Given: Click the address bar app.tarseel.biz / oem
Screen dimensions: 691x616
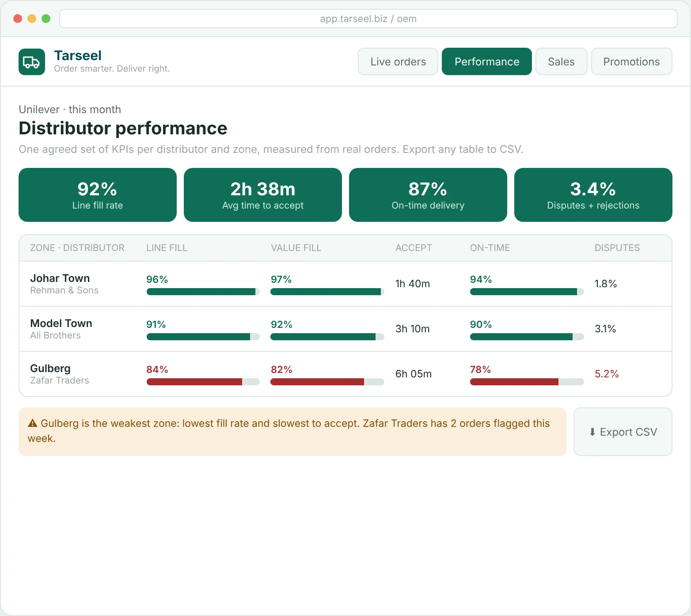Looking at the screenshot, I should click(x=368, y=19).
